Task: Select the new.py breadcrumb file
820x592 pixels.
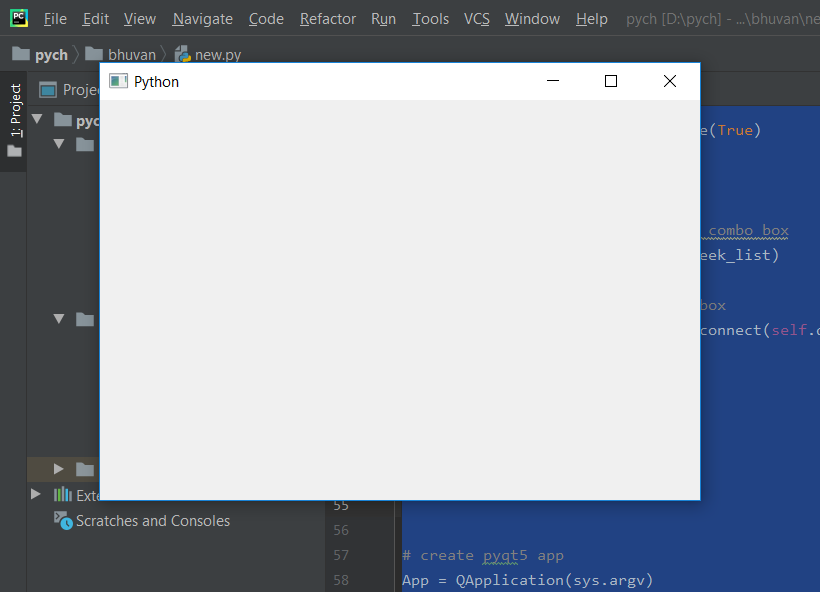Action: coord(208,54)
